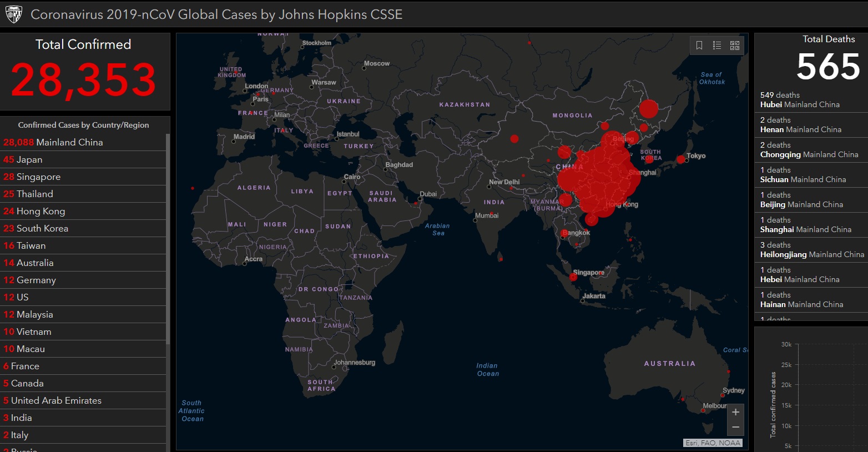Click the red case marker near Tokyo

pyautogui.click(x=680, y=159)
